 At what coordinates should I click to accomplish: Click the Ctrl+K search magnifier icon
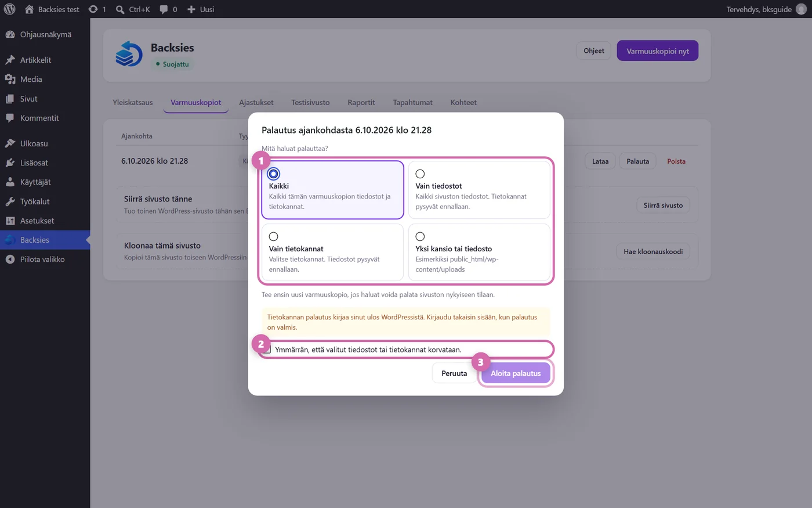pyautogui.click(x=120, y=9)
